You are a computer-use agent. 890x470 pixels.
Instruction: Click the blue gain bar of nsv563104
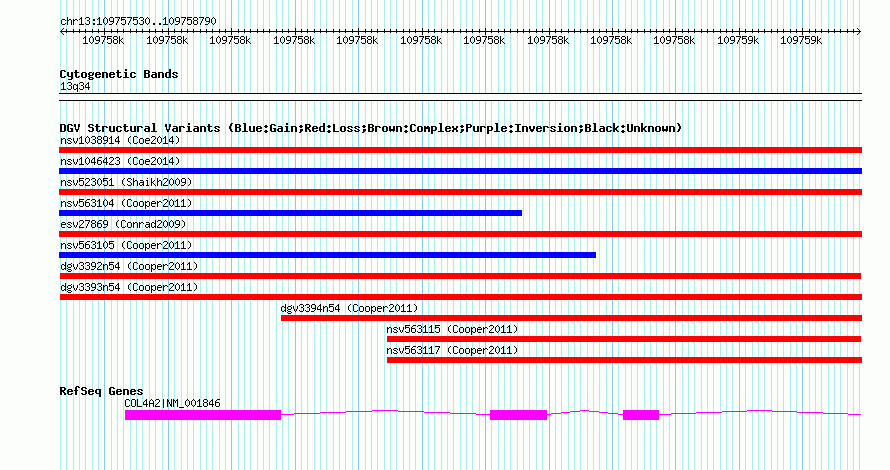click(x=291, y=213)
